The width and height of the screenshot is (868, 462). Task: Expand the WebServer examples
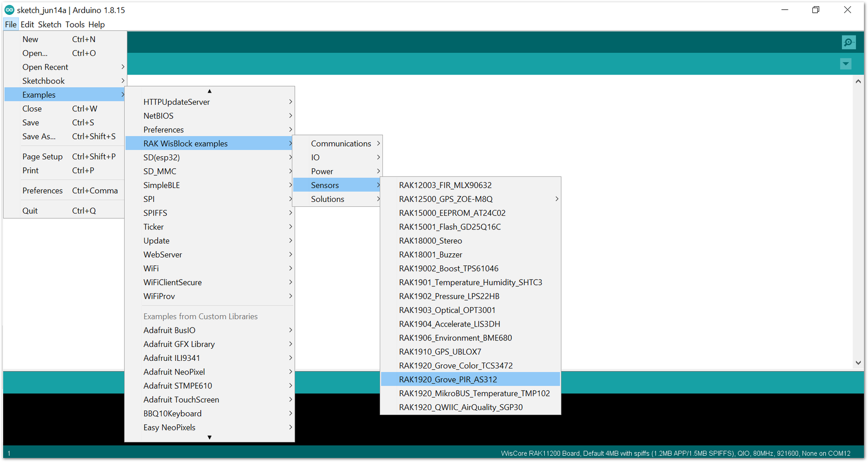pos(209,255)
